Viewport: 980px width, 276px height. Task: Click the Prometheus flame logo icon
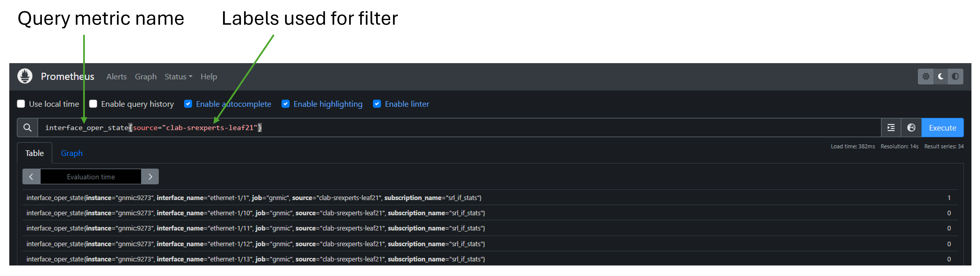click(25, 76)
